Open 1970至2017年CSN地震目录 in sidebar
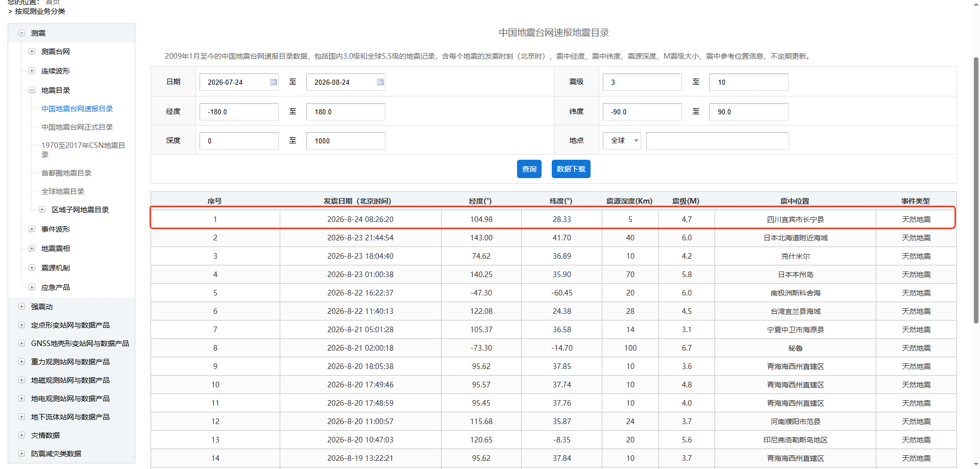The width and height of the screenshot is (980, 469). 83,150
